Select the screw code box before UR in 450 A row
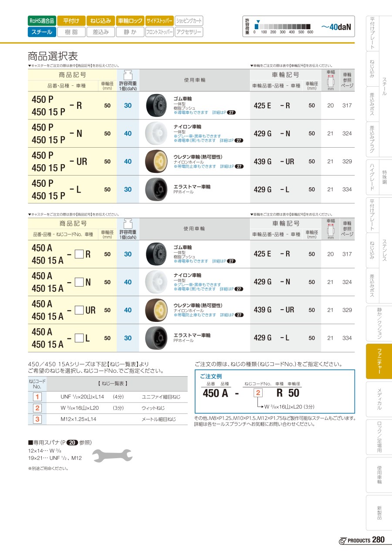The height and width of the screenshot is (554, 392). tap(79, 310)
